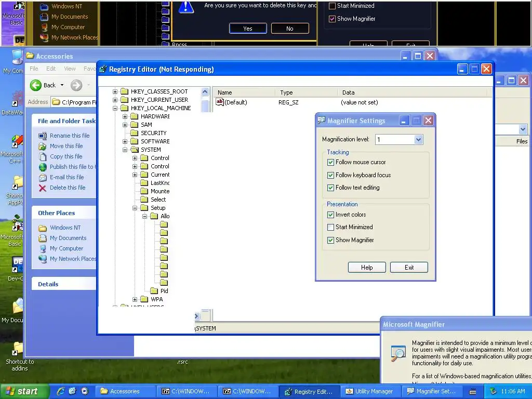Click the Start button
This screenshot has height=399, width=532.
(x=24, y=392)
